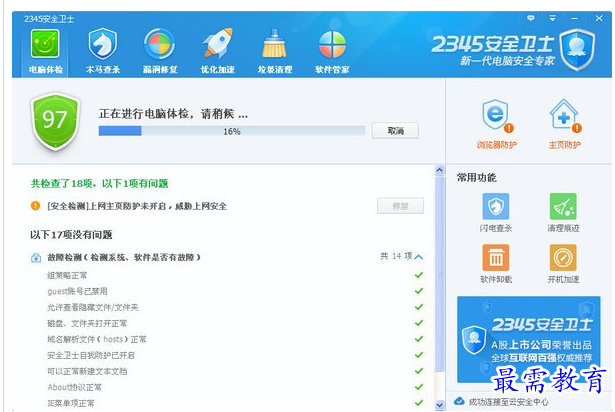
Task: Select the 组策略正常 result row
Action: (x=235, y=275)
